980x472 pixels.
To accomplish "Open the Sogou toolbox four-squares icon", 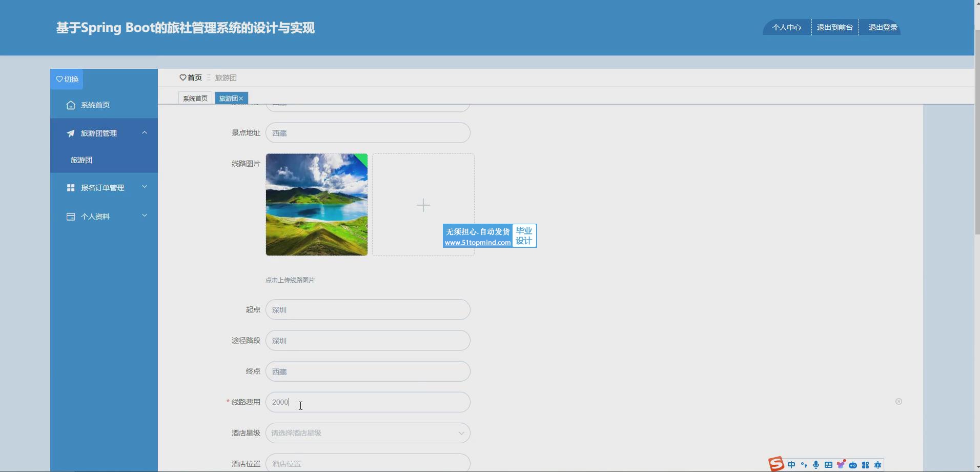I will [x=865, y=465].
